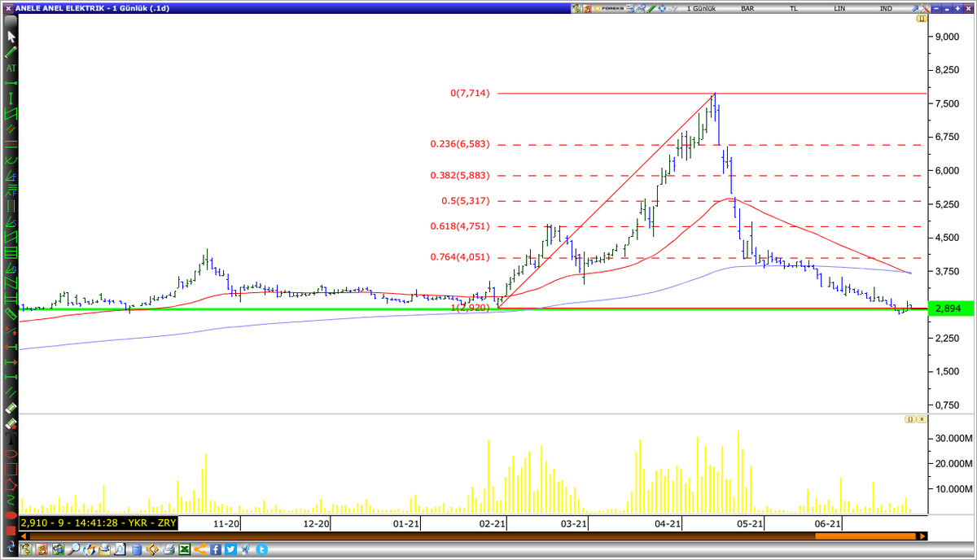Click the right orange scroll arrow
Image resolution: width=977 pixels, height=560 pixels.
[x=922, y=536]
